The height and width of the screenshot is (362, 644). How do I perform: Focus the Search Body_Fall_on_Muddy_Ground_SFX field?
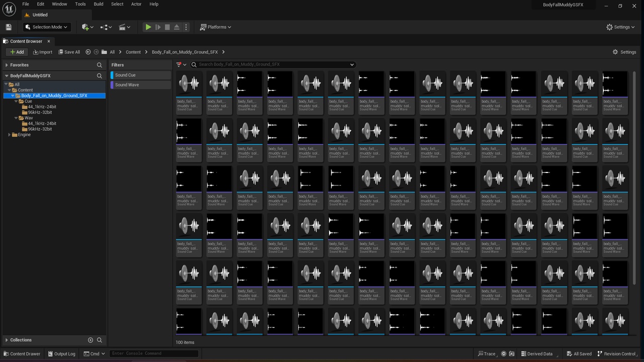(x=273, y=64)
